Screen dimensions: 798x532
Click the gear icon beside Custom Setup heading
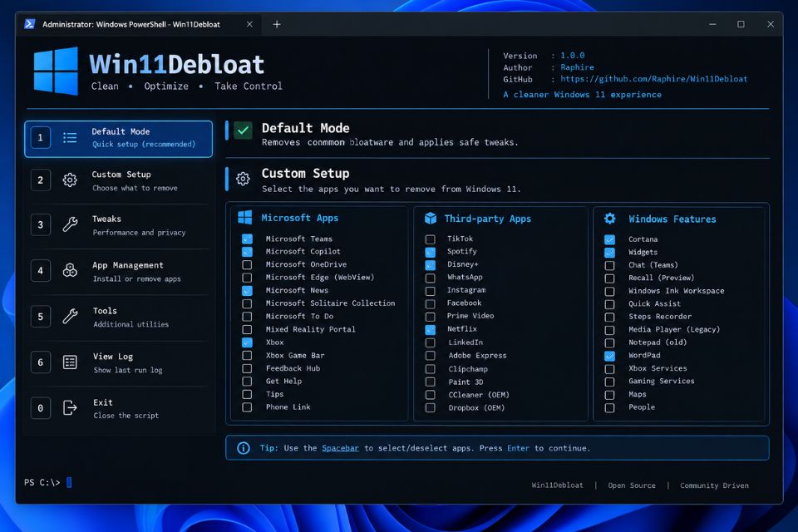pyautogui.click(x=243, y=179)
